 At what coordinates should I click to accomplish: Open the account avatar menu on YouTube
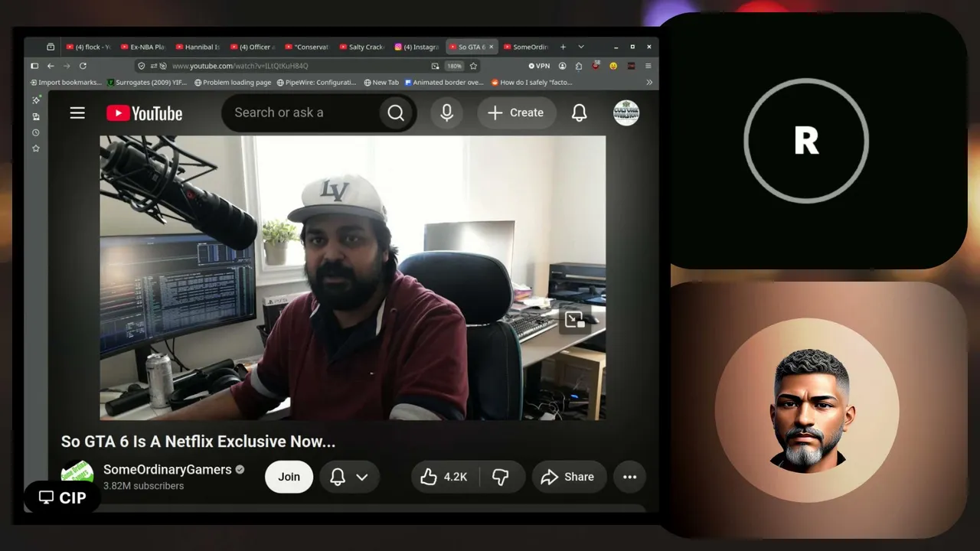(x=626, y=112)
